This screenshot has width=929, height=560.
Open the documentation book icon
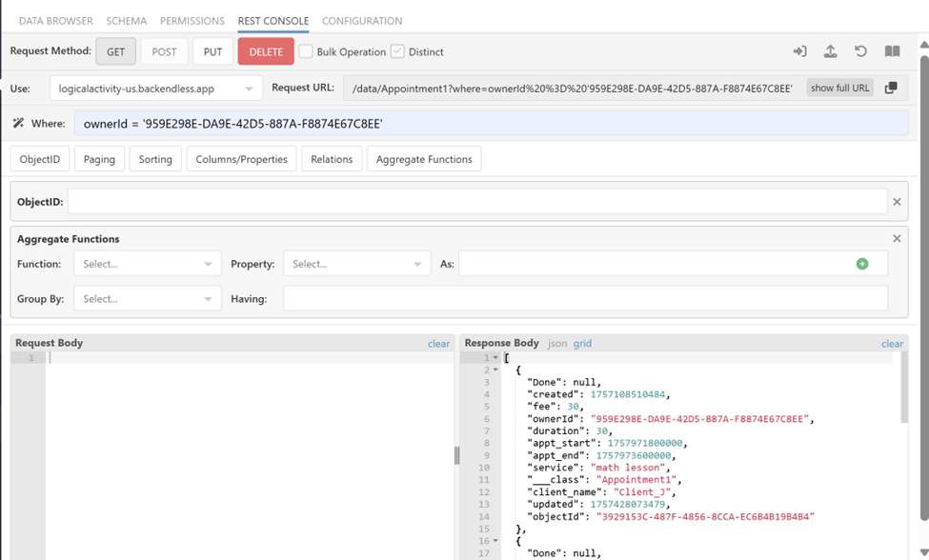(x=892, y=51)
